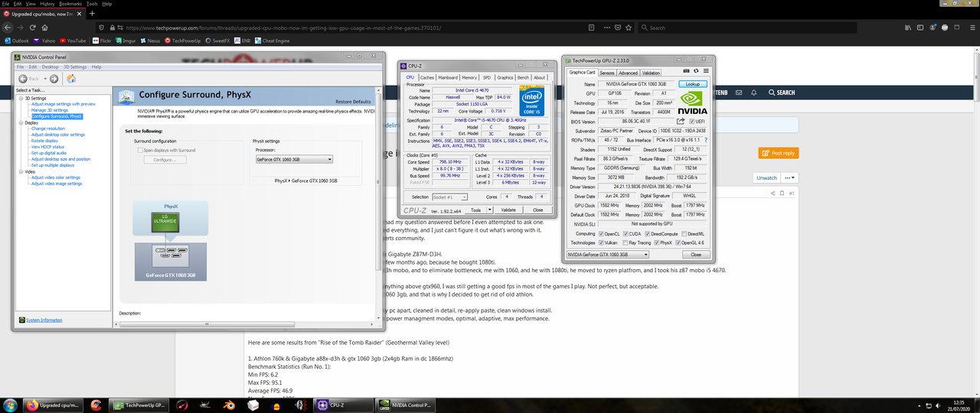
Task: Switch to the Caches tab in CPU-Z
Action: tap(427, 77)
